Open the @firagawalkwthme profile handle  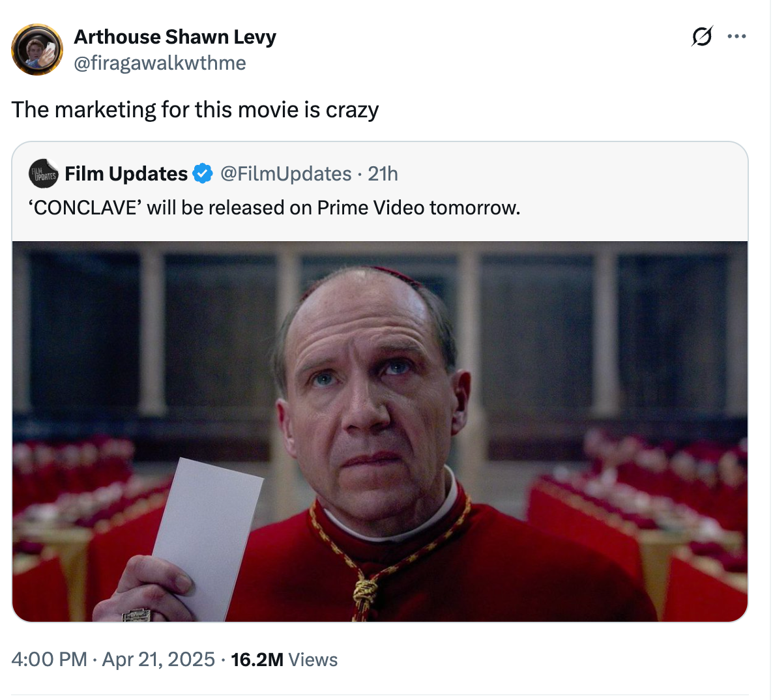click(160, 63)
